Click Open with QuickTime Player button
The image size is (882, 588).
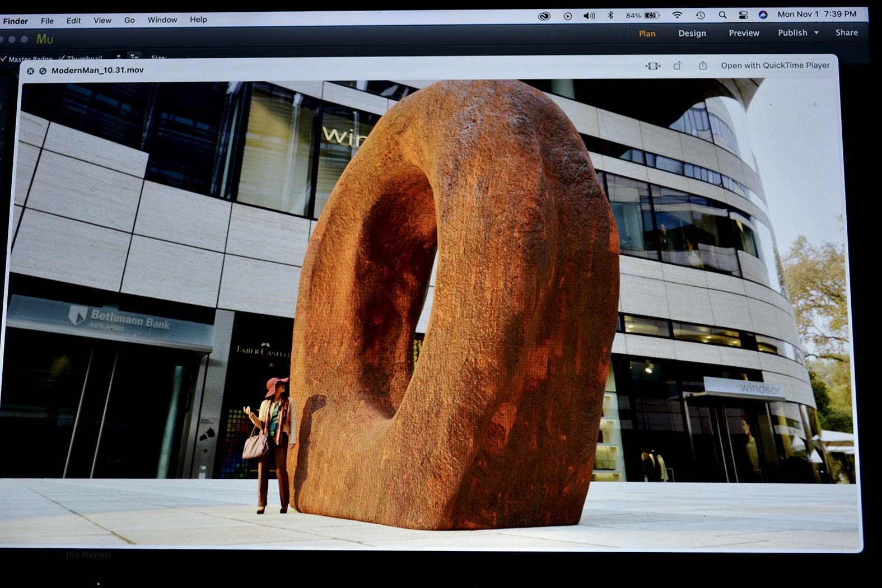click(775, 66)
